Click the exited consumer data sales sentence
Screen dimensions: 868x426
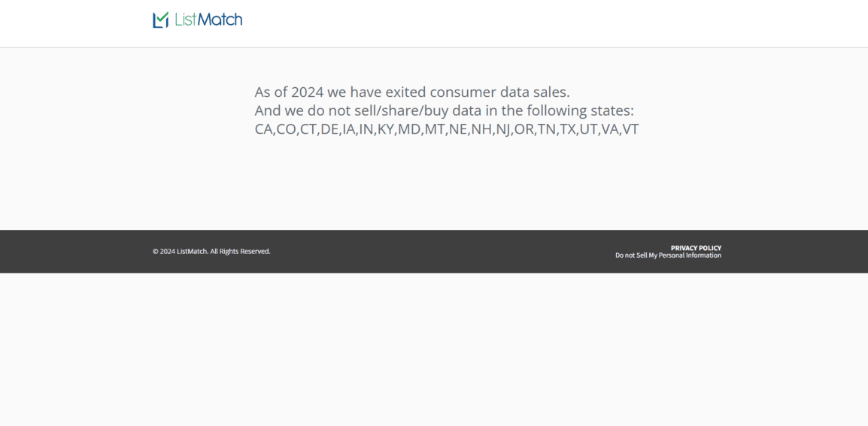[412, 92]
